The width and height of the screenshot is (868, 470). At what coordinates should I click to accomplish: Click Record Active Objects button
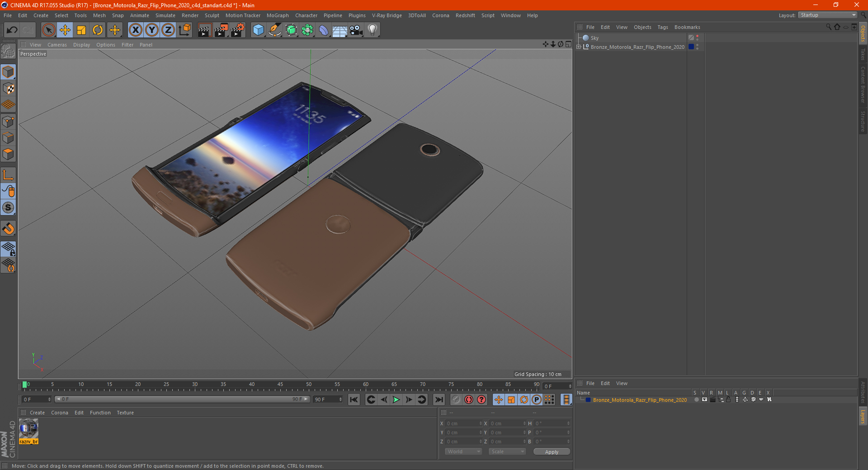point(456,399)
